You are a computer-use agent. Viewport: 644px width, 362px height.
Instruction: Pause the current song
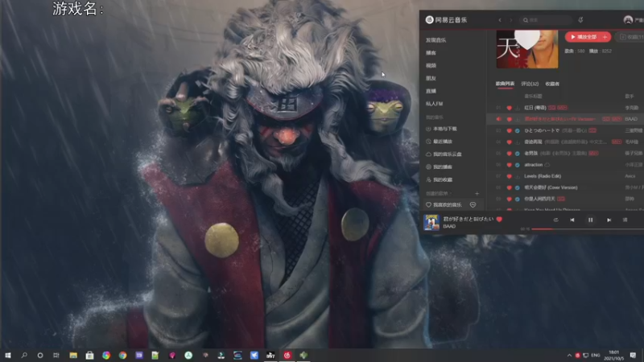click(590, 220)
